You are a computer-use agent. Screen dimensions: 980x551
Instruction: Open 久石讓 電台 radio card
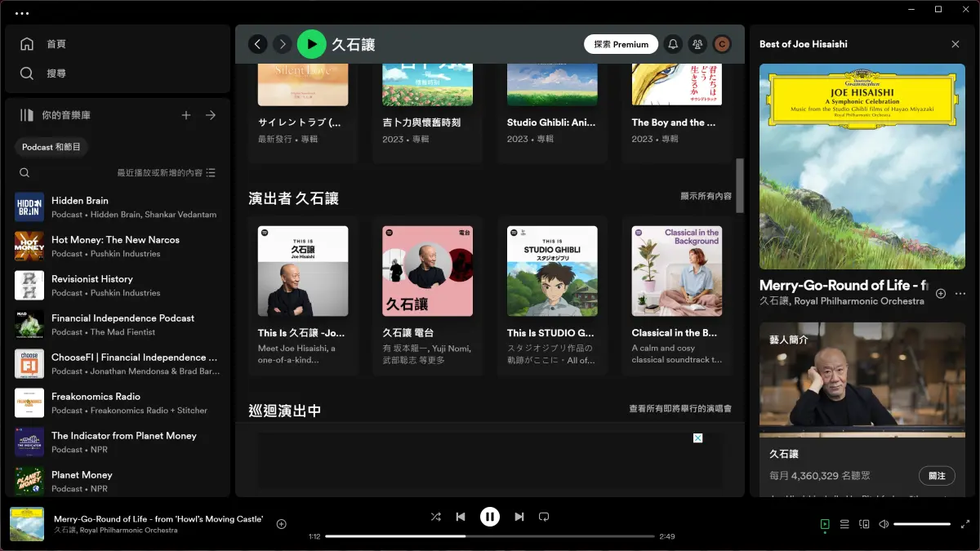tap(428, 295)
